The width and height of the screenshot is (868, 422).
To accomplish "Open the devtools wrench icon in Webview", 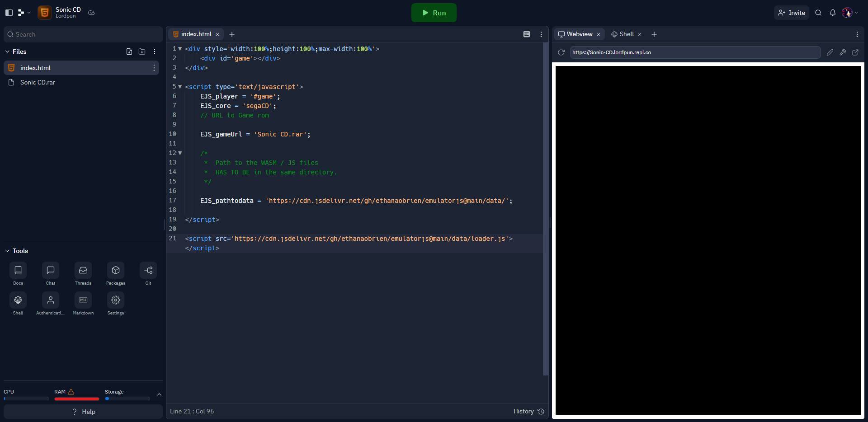I will [843, 52].
